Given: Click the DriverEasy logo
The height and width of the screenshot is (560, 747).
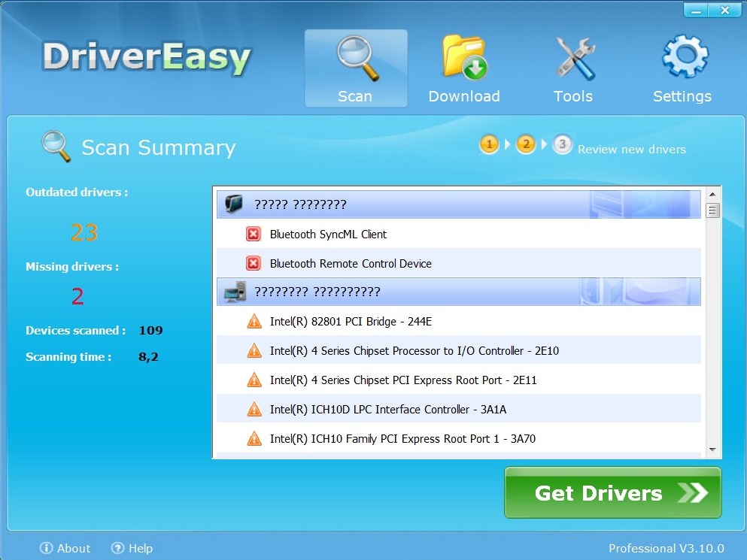Looking at the screenshot, I should [x=147, y=58].
